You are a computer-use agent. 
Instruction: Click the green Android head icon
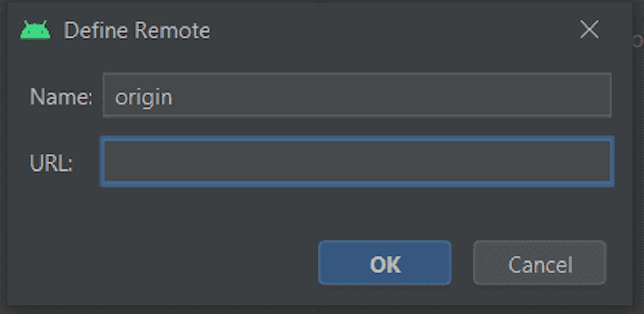point(35,31)
